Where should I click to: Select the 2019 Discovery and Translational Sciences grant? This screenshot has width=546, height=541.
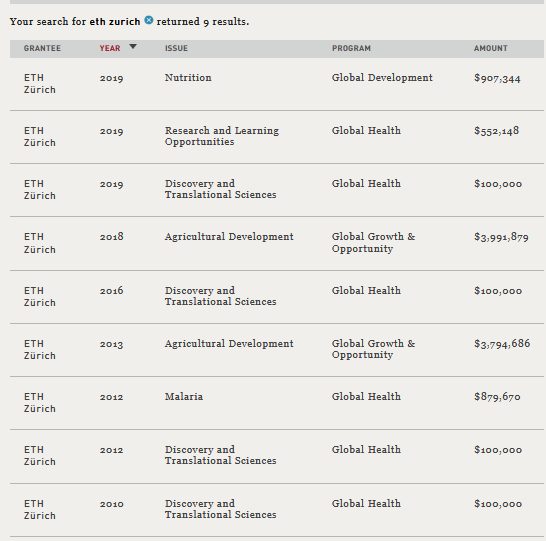tap(277, 190)
